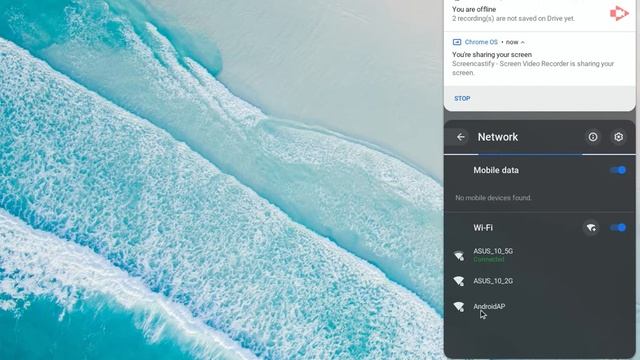The width and height of the screenshot is (640, 360).
Task: Click the Chrome OS notification icon
Action: click(x=457, y=42)
